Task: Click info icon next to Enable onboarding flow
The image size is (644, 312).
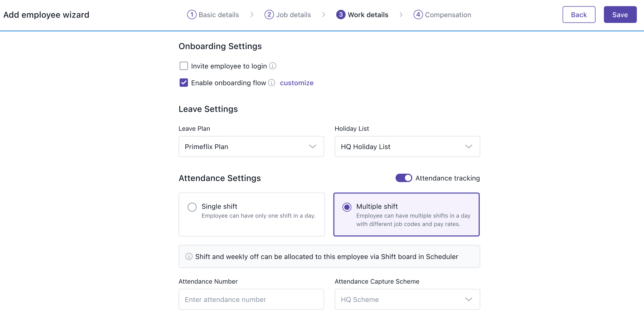Action: (272, 83)
